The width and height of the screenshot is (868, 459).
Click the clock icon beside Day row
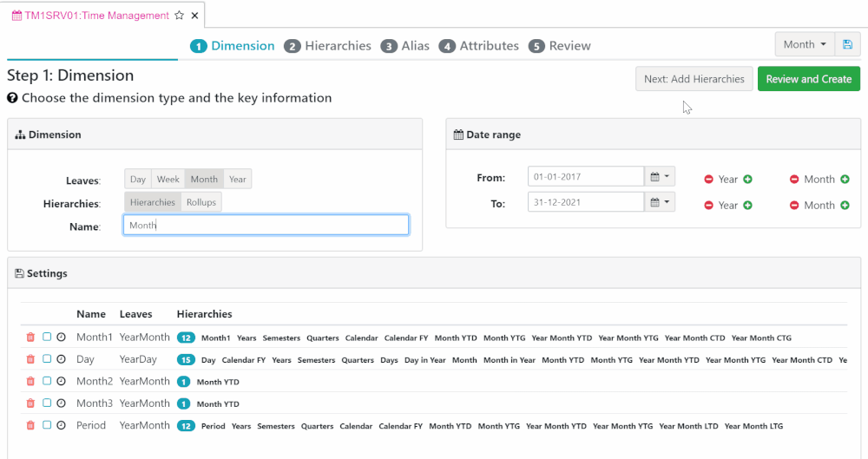coord(62,359)
